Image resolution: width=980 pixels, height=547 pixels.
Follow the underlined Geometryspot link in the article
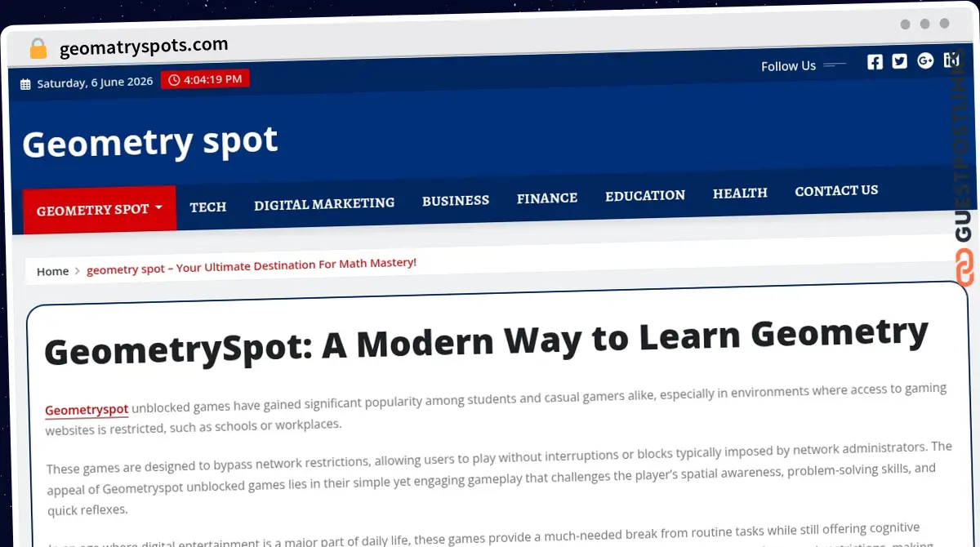[x=87, y=409]
